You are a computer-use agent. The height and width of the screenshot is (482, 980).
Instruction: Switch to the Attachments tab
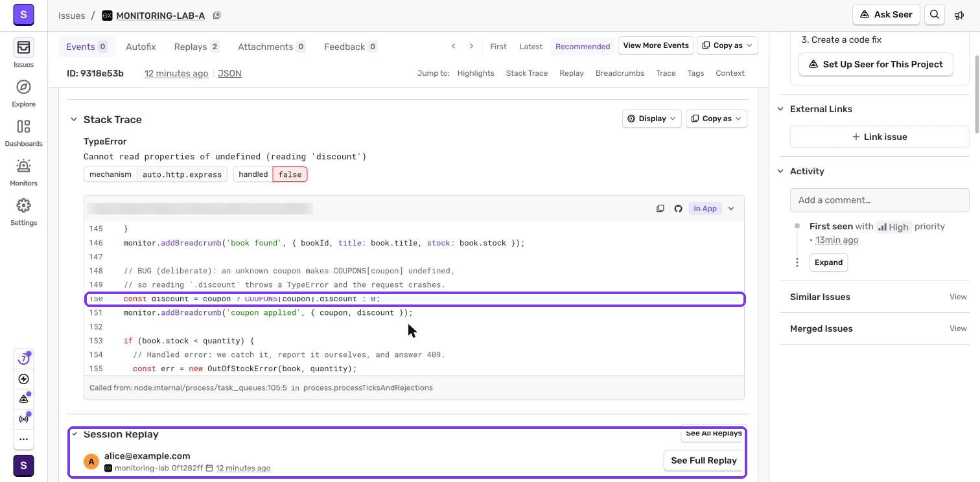[x=272, y=47]
